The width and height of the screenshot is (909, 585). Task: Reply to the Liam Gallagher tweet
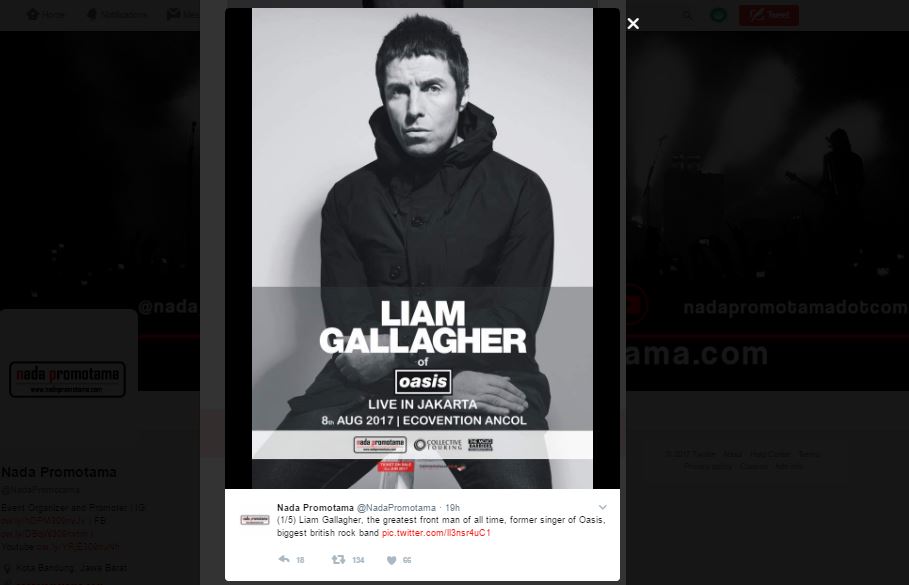click(284, 559)
